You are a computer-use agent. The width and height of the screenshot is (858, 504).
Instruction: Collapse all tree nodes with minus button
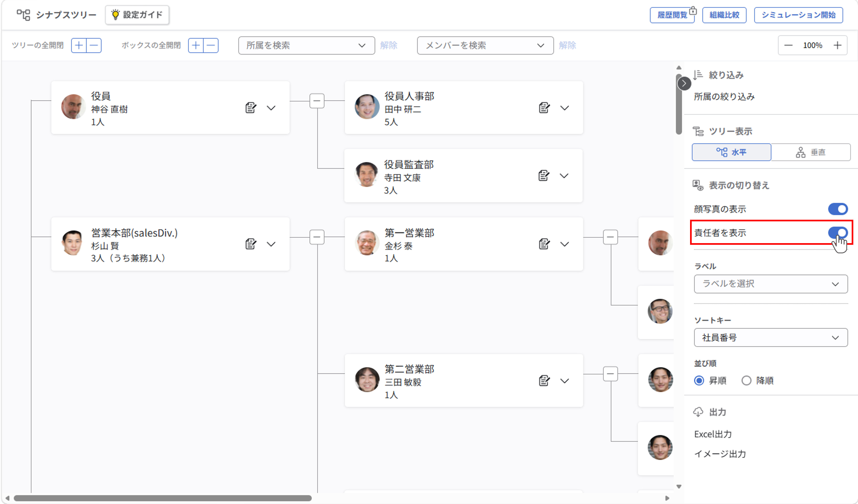[x=94, y=45]
